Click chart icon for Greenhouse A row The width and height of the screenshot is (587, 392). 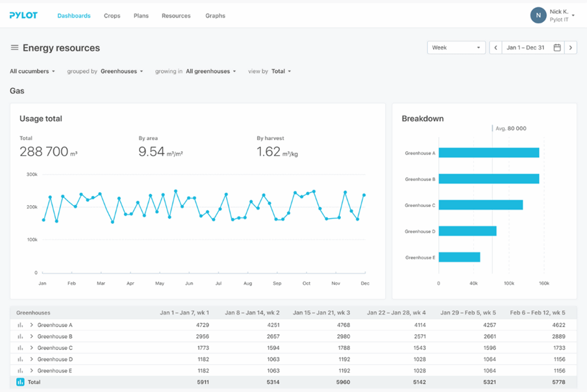coord(20,325)
